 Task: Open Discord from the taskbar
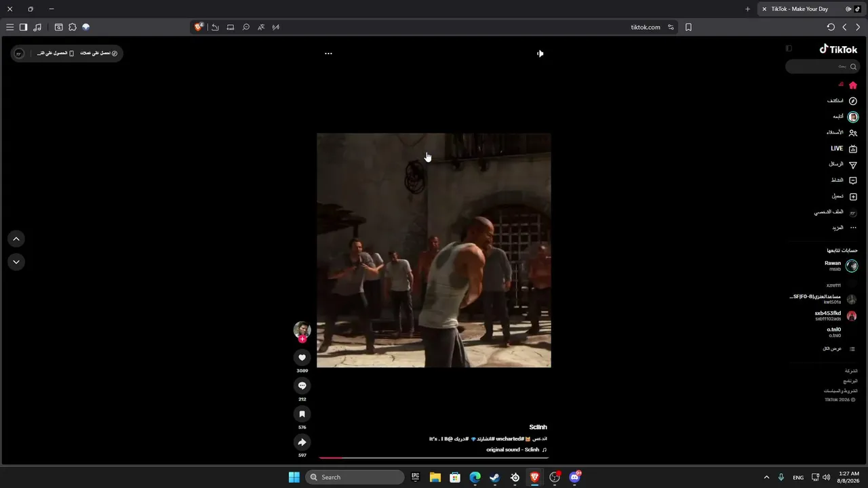pyautogui.click(x=575, y=477)
